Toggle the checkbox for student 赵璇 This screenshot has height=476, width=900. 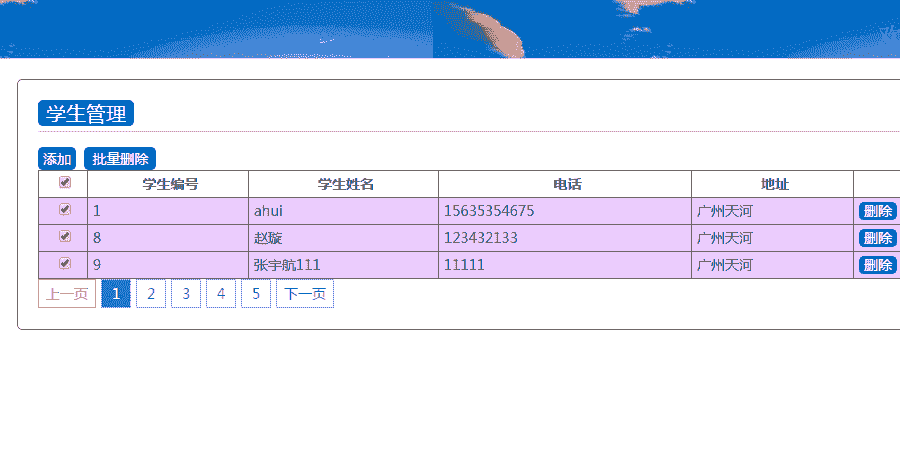click(x=65, y=237)
